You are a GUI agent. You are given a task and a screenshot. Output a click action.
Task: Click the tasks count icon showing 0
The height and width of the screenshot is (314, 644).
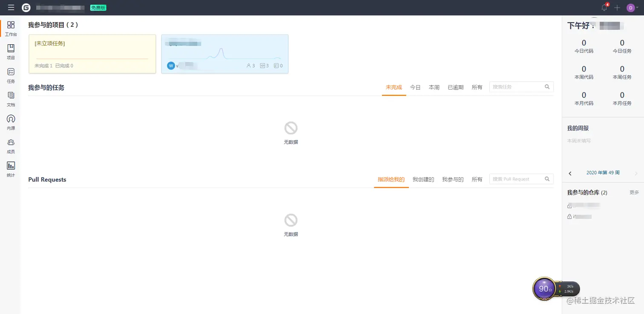(x=278, y=66)
